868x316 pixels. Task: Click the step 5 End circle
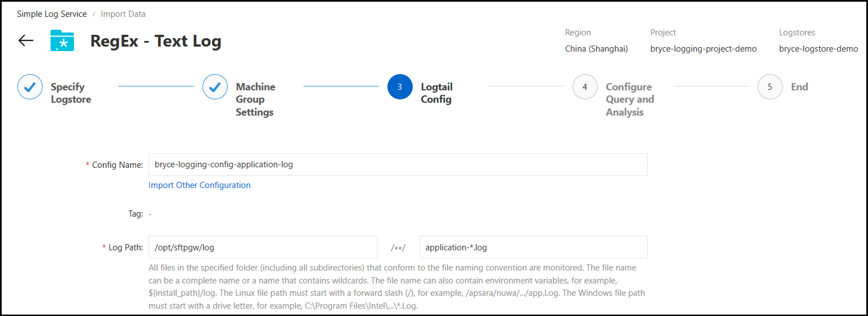tap(770, 87)
